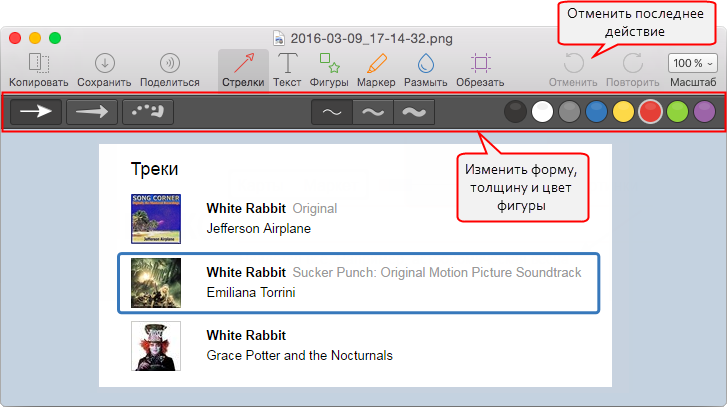Click the Копировать (Copy) toolbar icon
Screen dimensions: 727x407
39,64
